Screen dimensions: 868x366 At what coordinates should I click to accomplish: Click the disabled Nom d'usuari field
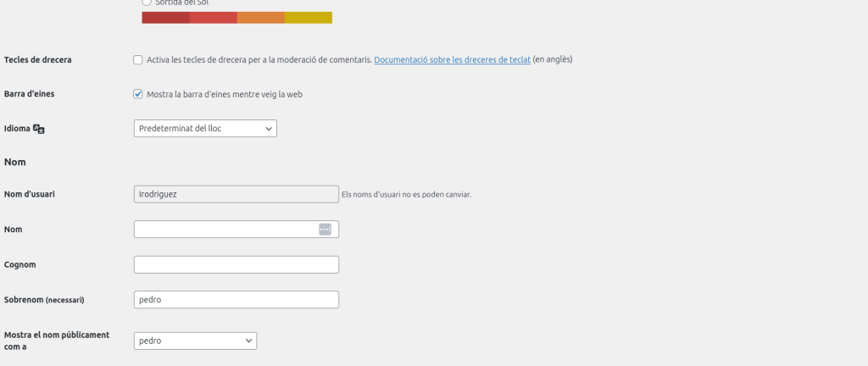(236, 194)
